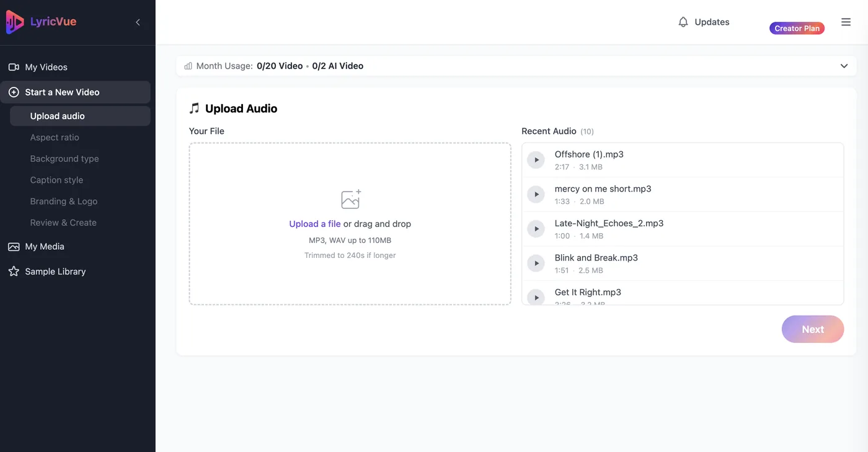Click the plus circle icon beside Start a New Video

[14, 92]
